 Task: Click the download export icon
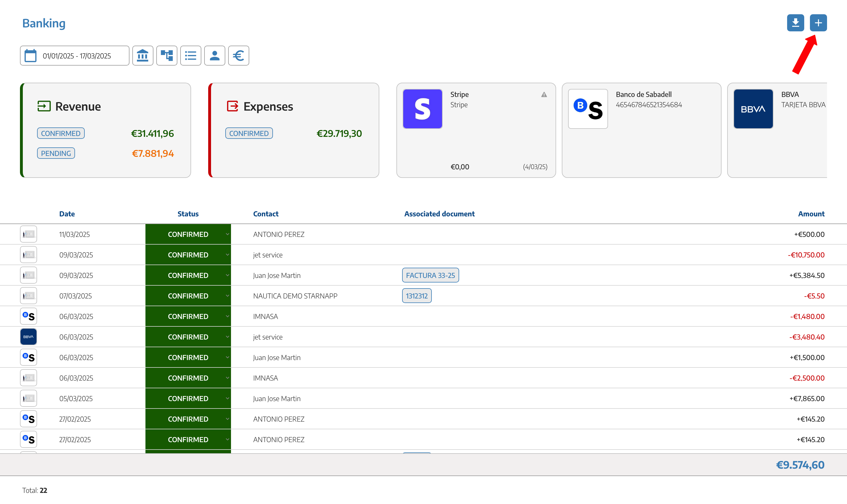pos(795,23)
